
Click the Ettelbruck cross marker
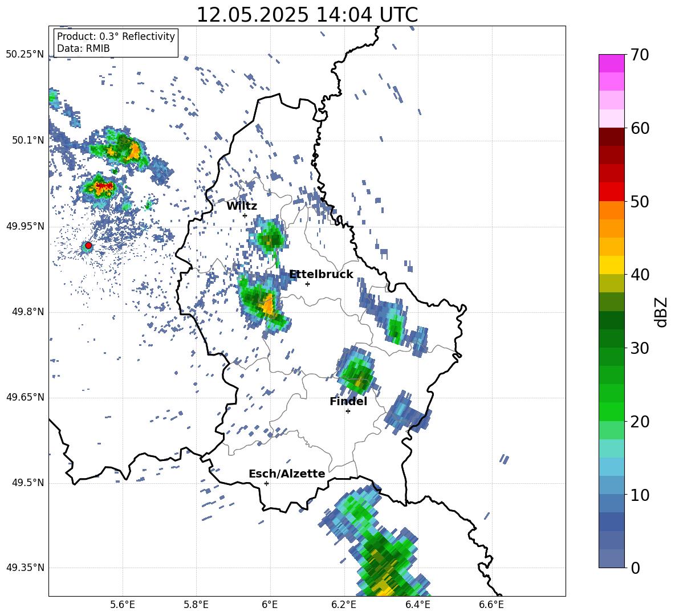click(x=307, y=284)
